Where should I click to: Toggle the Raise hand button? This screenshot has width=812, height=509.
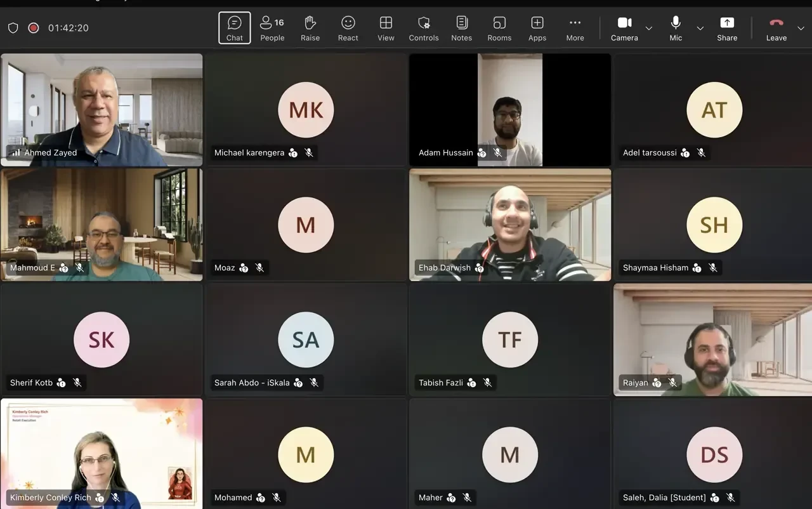point(310,28)
